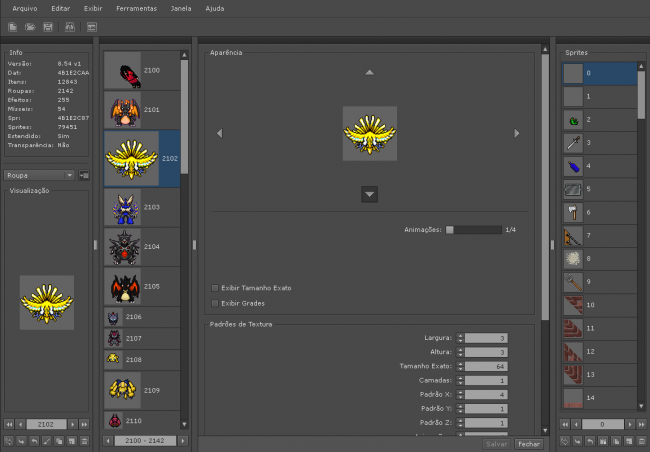The height and width of the screenshot is (452, 650).
Task: Click the Fechar button
Action: [529, 444]
